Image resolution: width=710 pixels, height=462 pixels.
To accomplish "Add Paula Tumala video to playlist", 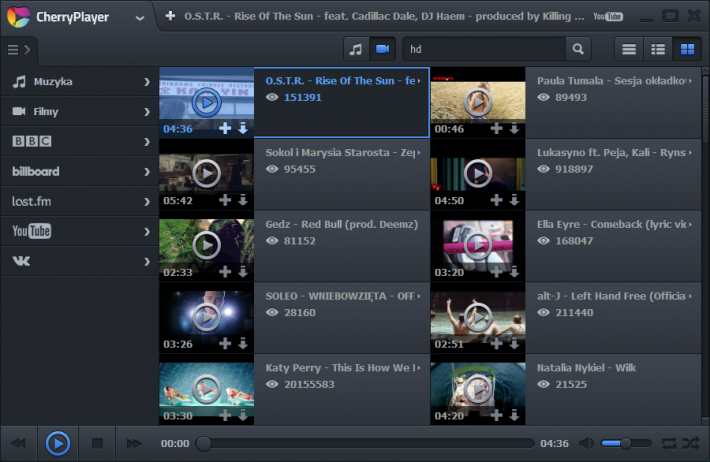I will tap(497, 128).
